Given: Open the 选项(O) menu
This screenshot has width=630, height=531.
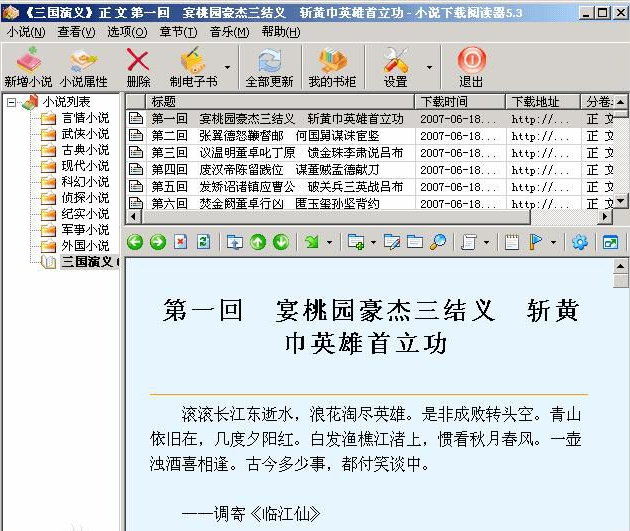Looking at the screenshot, I should coord(127,32).
